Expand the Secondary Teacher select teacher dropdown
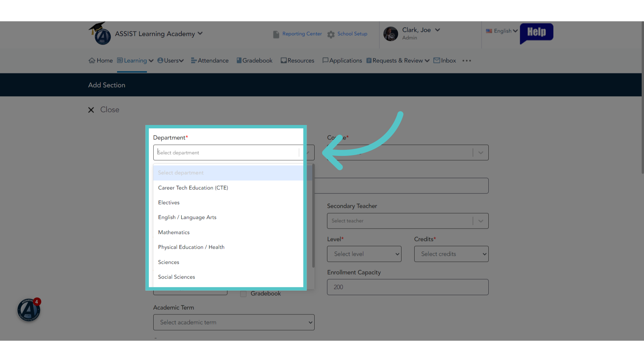This screenshot has width=644, height=362. 408,221
